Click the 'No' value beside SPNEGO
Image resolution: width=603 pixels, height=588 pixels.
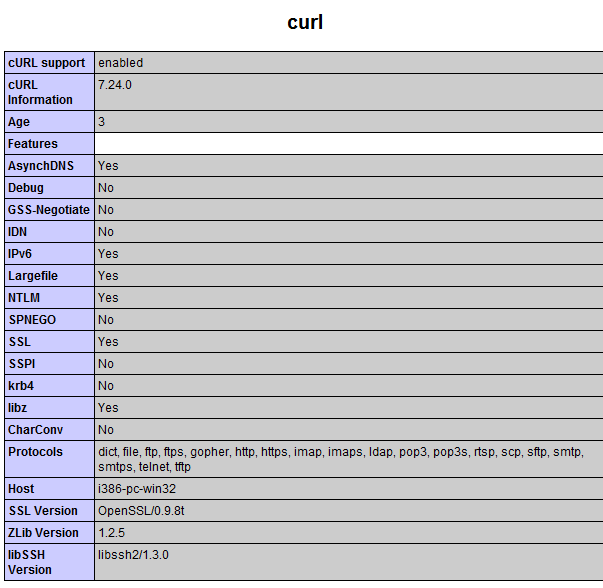pyautogui.click(x=106, y=320)
